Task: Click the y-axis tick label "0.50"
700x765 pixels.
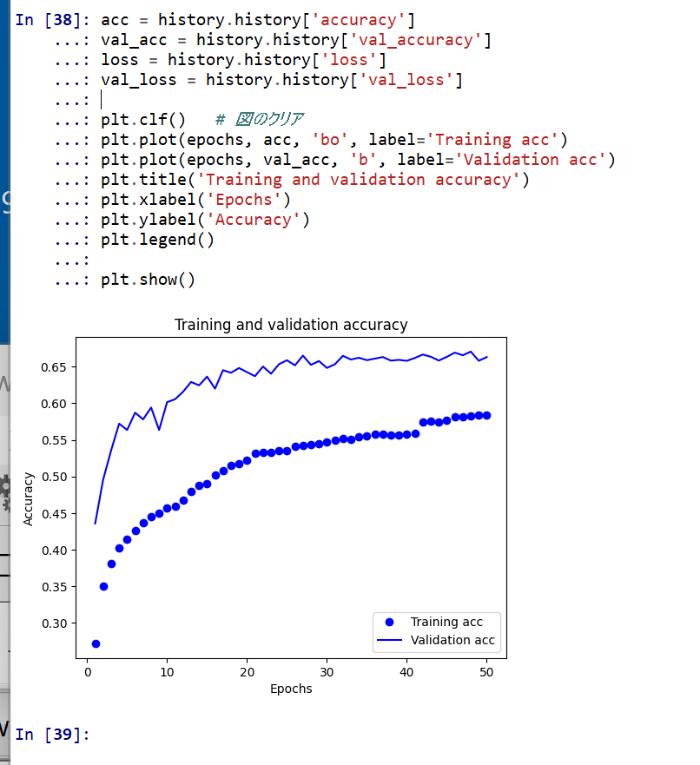Action: pos(54,478)
